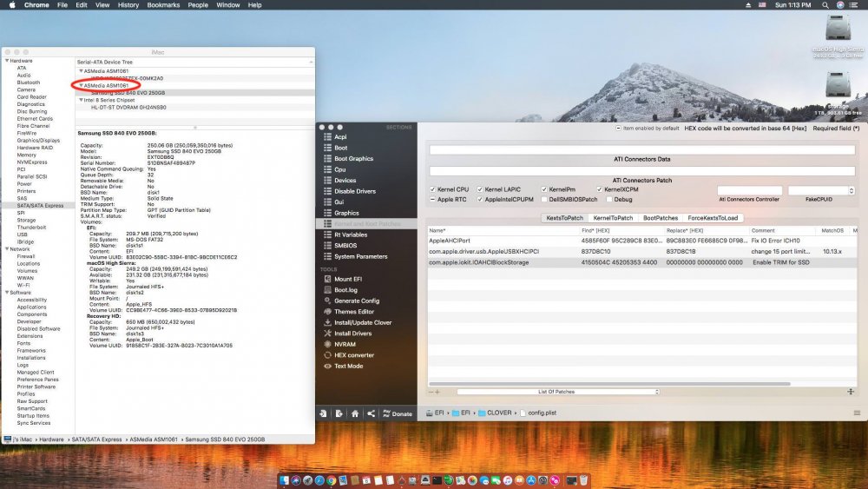The height and width of the screenshot is (489, 868).
Task: Collapse the Network tree in System Information
Action: click(7, 249)
